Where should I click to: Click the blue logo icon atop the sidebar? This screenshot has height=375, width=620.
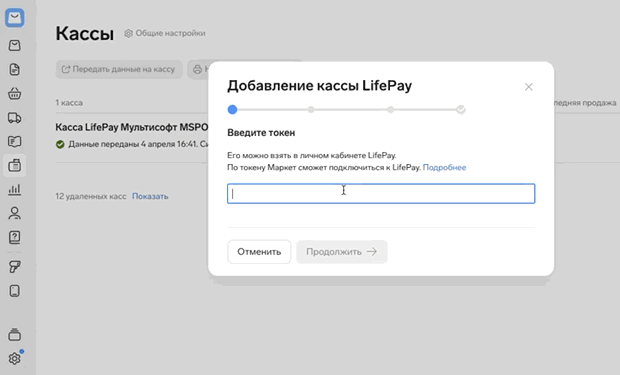click(x=15, y=18)
